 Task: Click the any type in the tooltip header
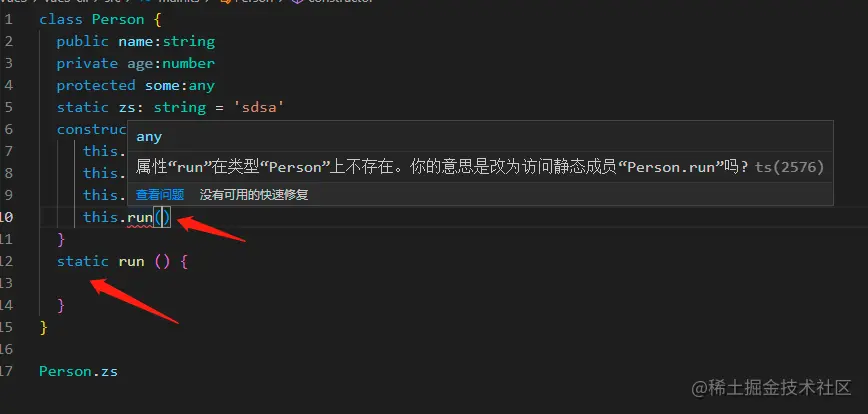tap(149, 137)
